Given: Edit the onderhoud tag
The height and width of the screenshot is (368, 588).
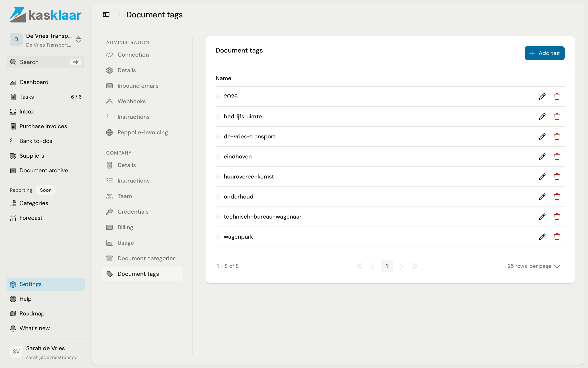Looking at the screenshot, I should coord(542,197).
